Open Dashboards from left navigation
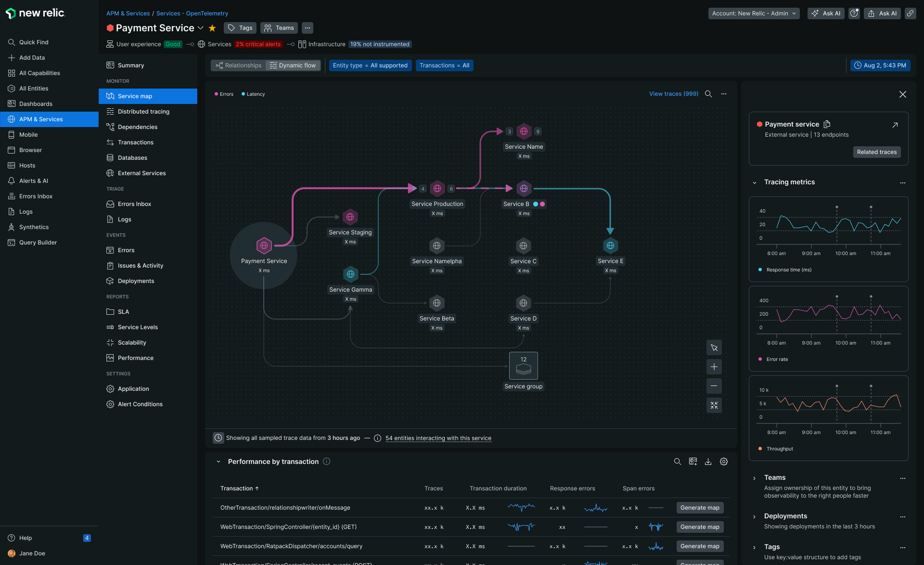The width and height of the screenshot is (924, 565). pyautogui.click(x=49, y=104)
